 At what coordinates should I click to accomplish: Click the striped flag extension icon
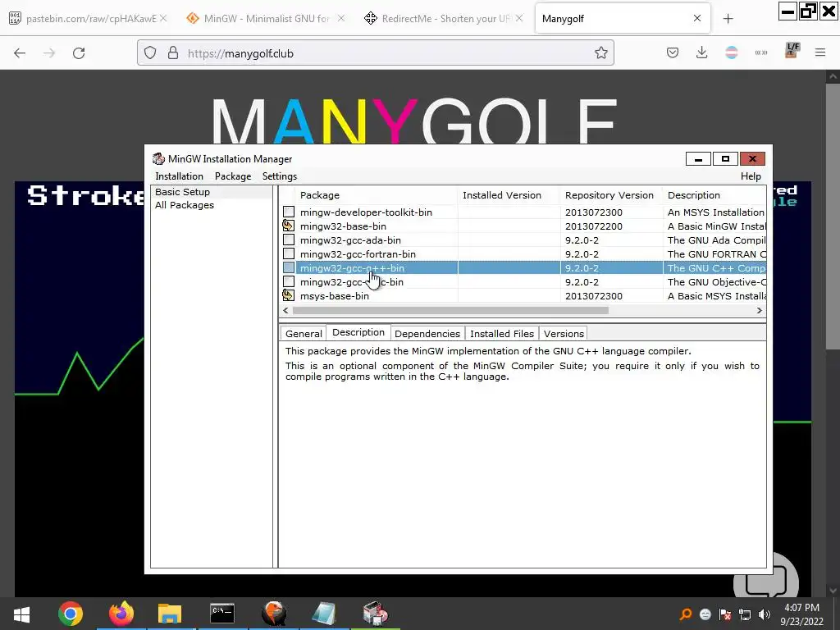[731, 52]
